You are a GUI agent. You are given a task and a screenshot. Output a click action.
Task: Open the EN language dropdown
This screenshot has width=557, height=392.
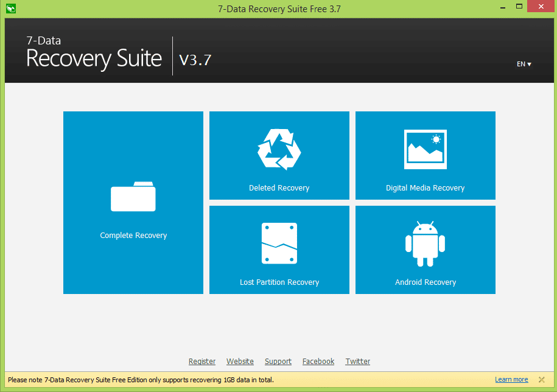[524, 64]
